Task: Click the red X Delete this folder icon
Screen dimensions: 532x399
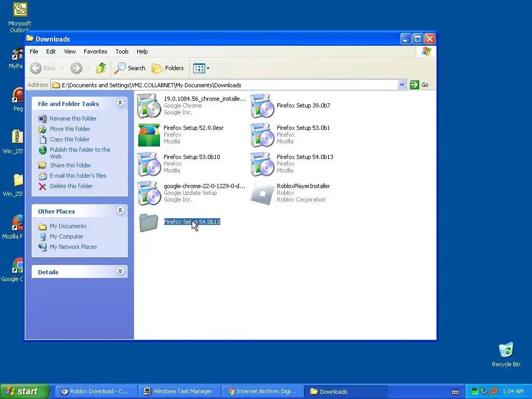Action: (43, 187)
